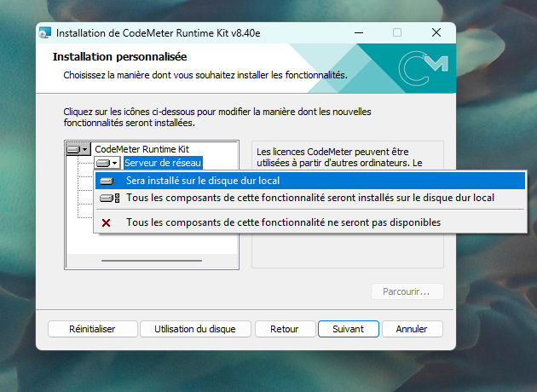This screenshot has height=392, width=537.
Task: Open Serveur de réseau feature dropdown
Action: pos(107,163)
